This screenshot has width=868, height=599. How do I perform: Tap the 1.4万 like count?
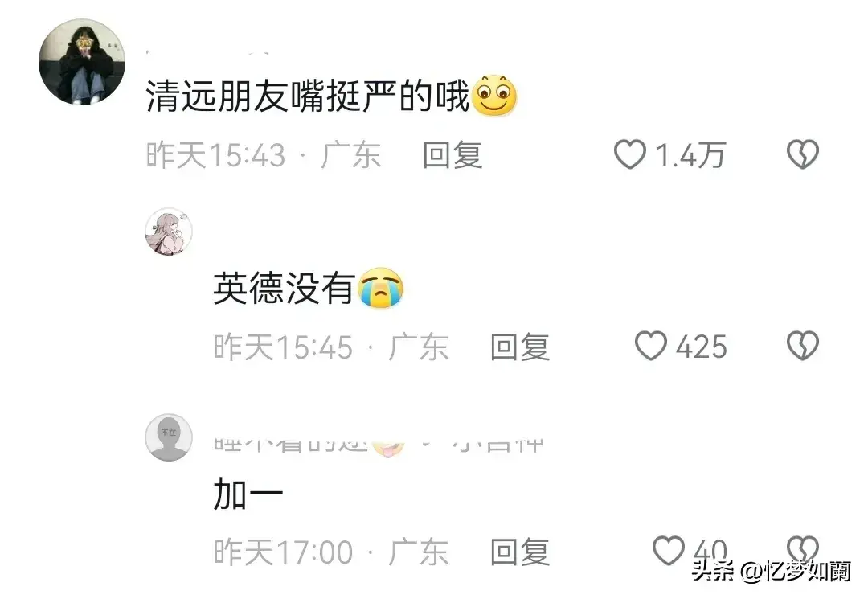tap(690, 154)
